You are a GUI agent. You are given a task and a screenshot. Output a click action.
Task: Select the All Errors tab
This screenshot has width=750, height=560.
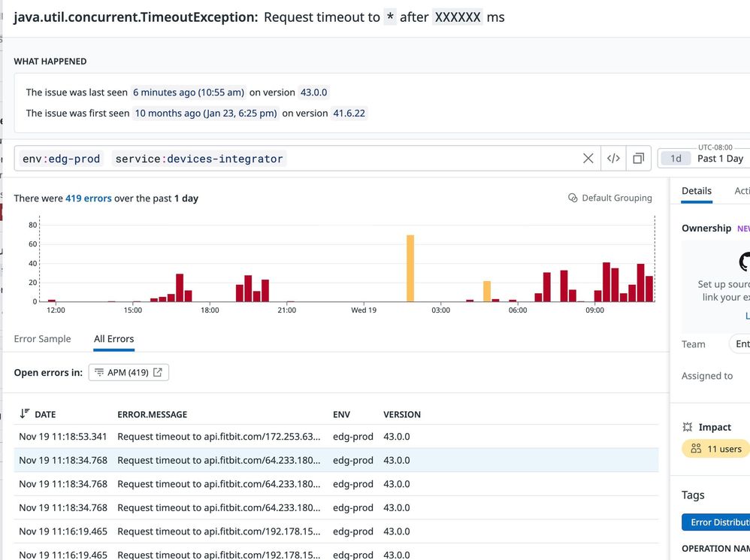click(113, 339)
